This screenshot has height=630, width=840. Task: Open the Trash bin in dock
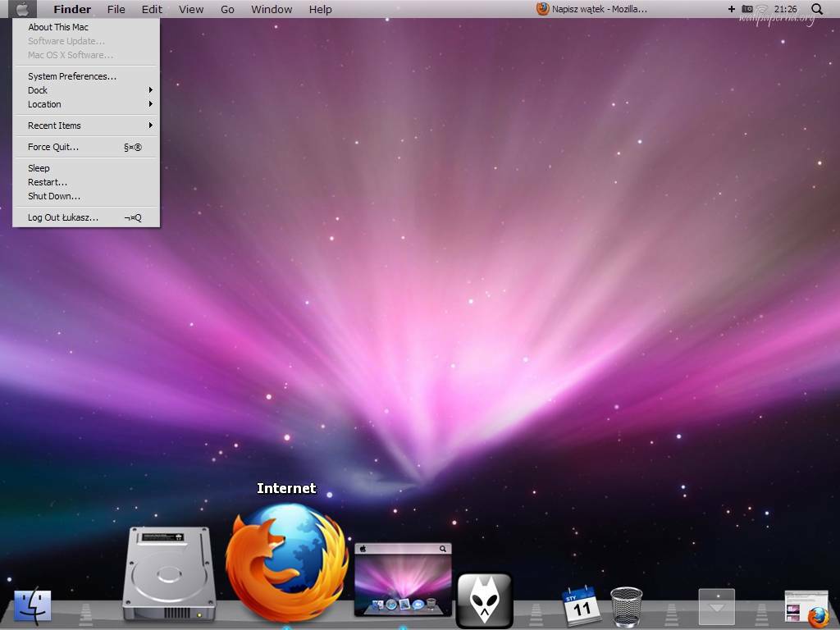[626, 606]
